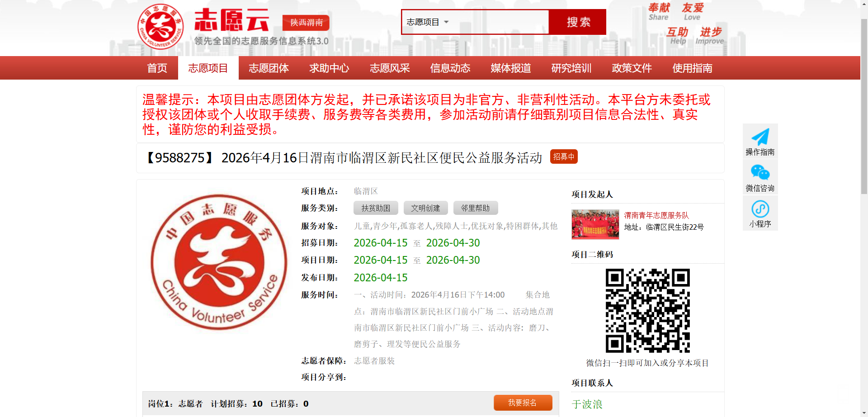Click the 扶贫助困 service category tag
This screenshot has height=417, width=868.
pyautogui.click(x=376, y=208)
